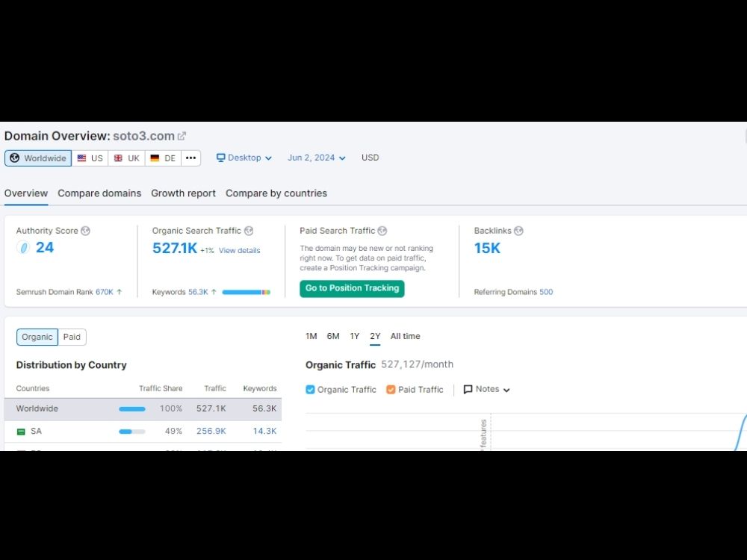The height and width of the screenshot is (560, 747).
Task: Click the Worldwide traffic share bar
Action: (132, 409)
